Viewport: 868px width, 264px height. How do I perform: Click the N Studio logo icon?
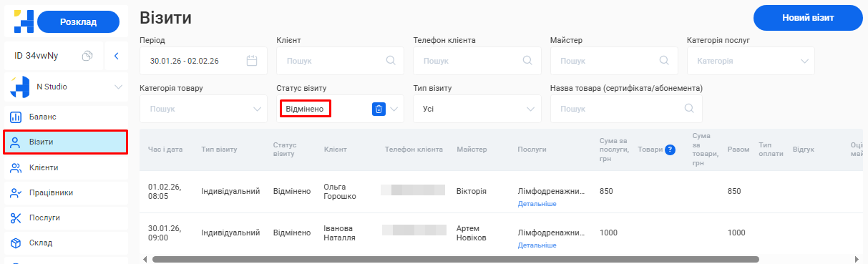pyautogui.click(x=19, y=87)
